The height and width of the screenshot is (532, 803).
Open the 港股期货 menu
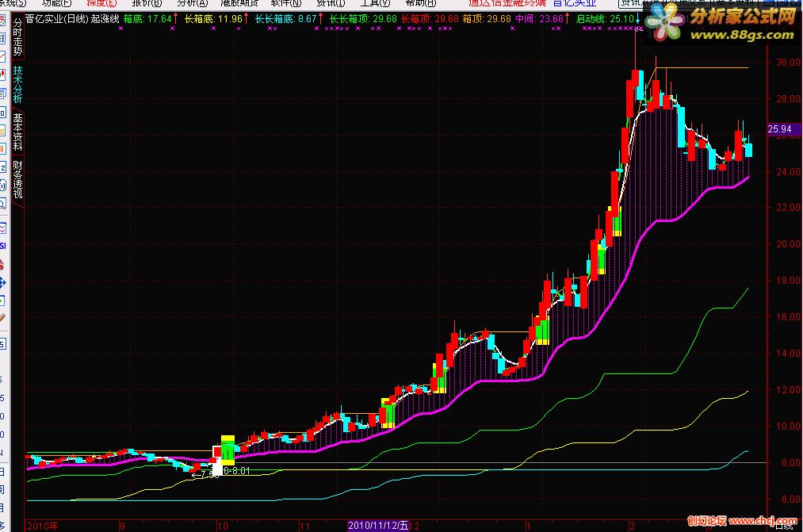tap(239, 3)
